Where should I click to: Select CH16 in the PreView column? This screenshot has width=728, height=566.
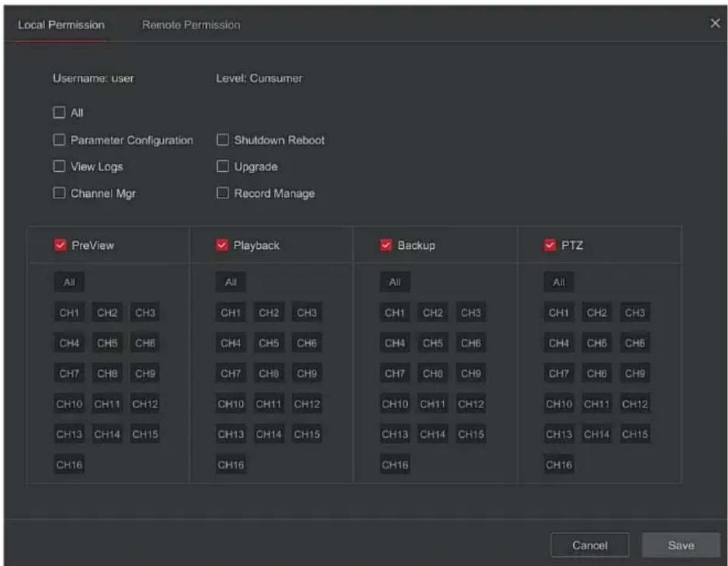coord(69,465)
